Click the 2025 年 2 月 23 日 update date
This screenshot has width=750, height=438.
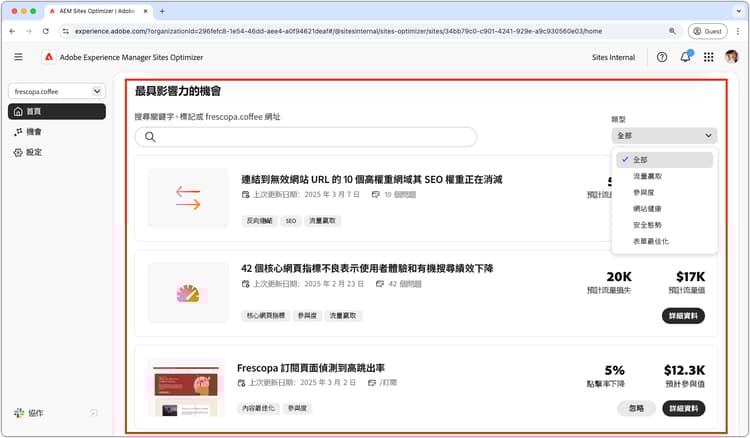(334, 284)
